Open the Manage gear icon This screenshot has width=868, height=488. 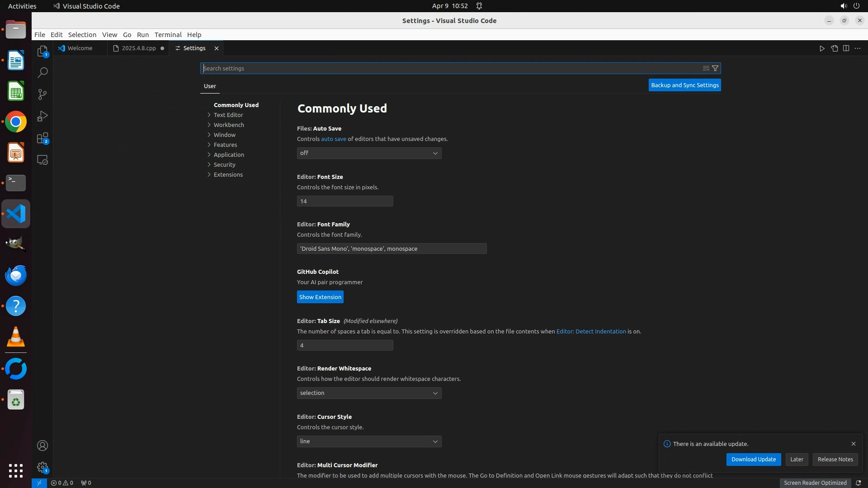point(42,467)
